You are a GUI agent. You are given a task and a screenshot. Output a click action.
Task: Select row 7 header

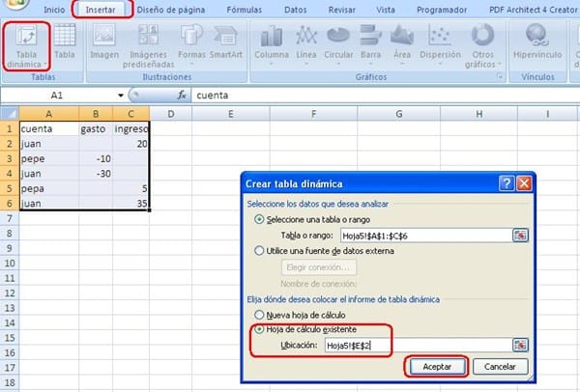10,218
